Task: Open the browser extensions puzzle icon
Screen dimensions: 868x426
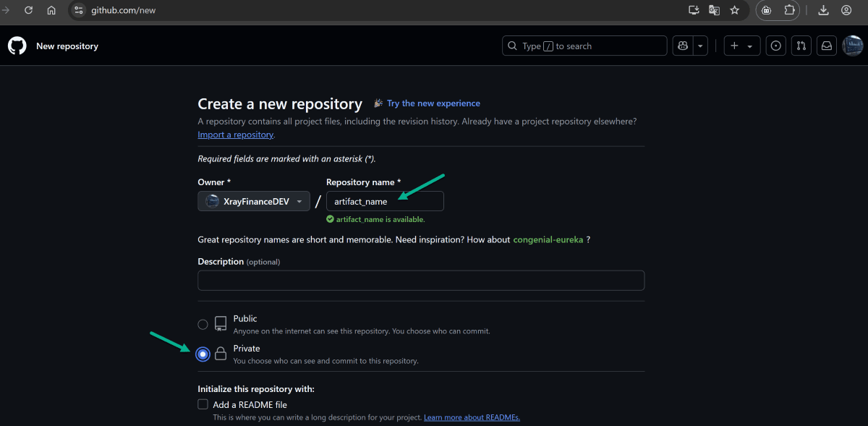Action: [788, 10]
